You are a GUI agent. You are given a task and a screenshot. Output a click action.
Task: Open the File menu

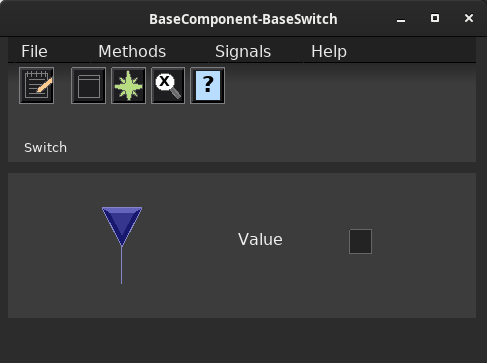(x=34, y=51)
